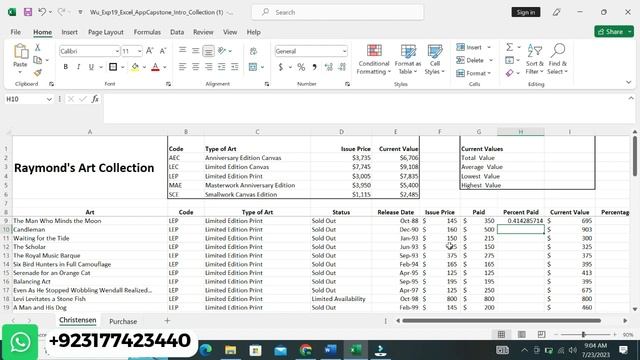This screenshot has width=640, height=360.
Task: Open the Insert ribbon tab
Action: [69, 32]
